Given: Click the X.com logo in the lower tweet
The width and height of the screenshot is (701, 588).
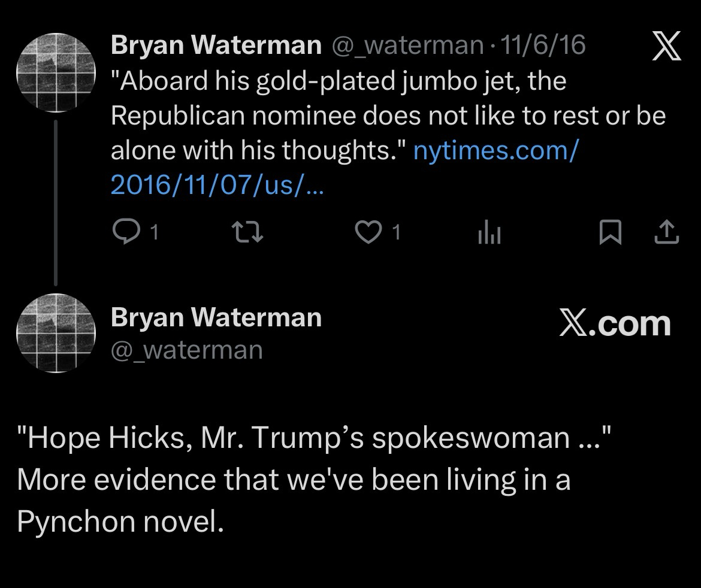Looking at the screenshot, I should [x=615, y=324].
